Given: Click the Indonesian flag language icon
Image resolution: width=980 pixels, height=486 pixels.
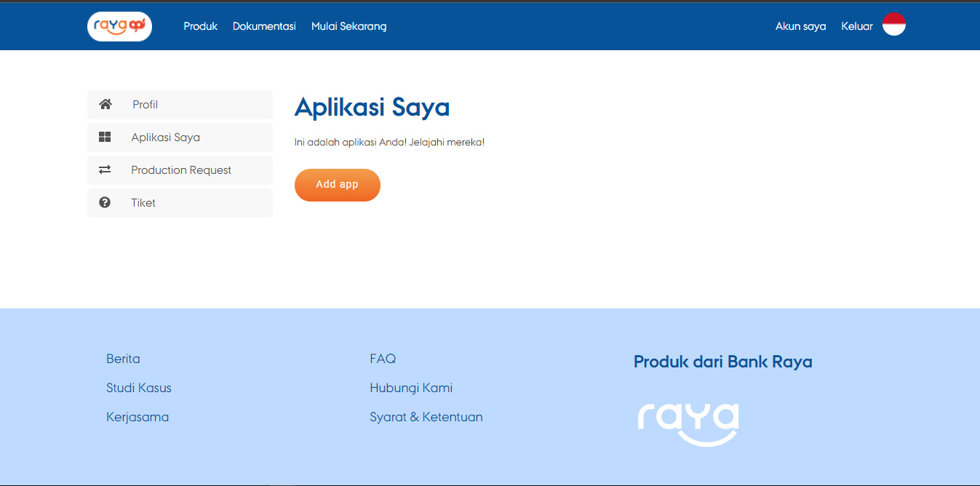Looking at the screenshot, I should click(893, 24).
